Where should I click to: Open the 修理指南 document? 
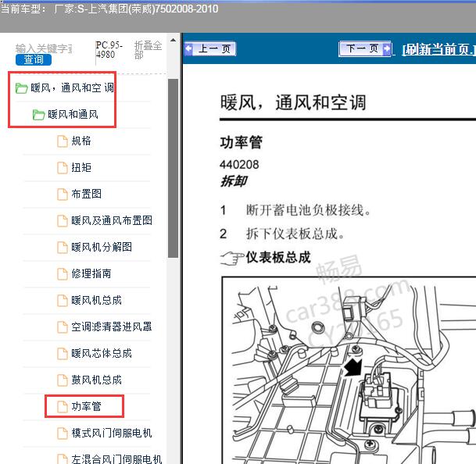pyautogui.click(x=91, y=273)
